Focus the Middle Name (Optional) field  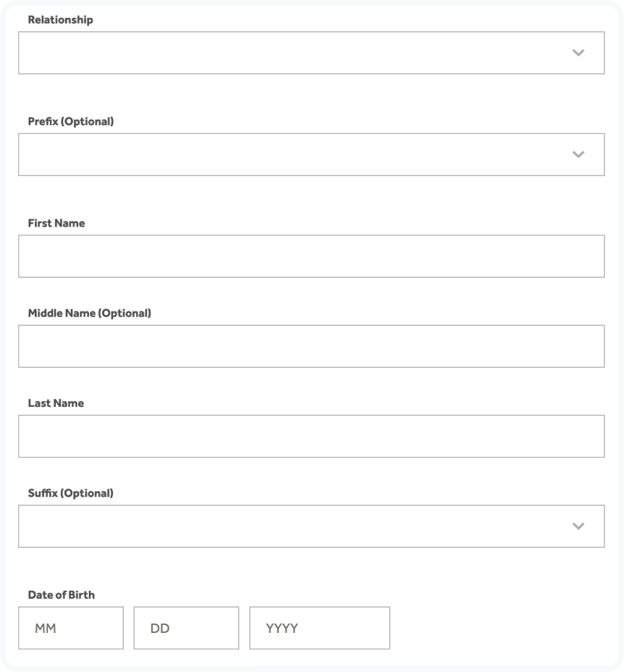point(311,345)
